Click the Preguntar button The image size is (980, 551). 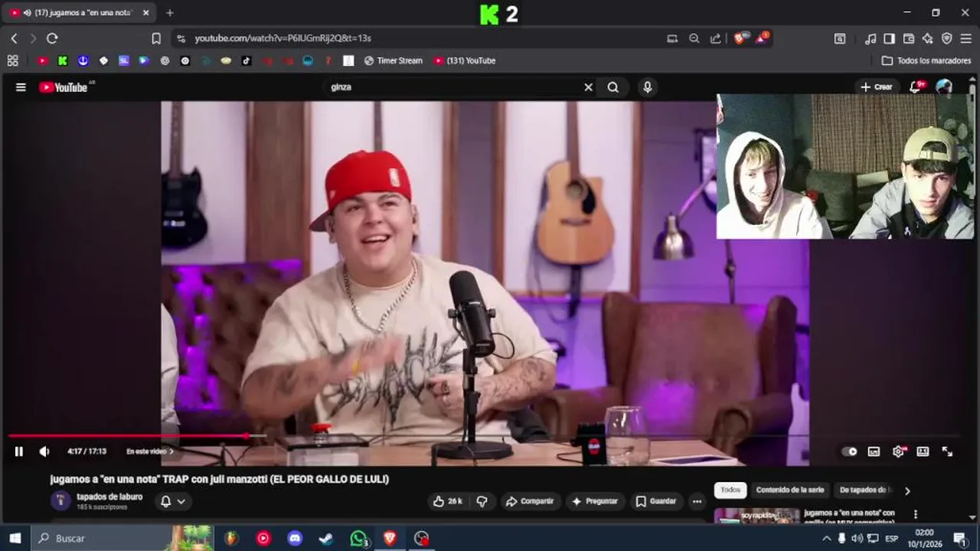[595, 501]
